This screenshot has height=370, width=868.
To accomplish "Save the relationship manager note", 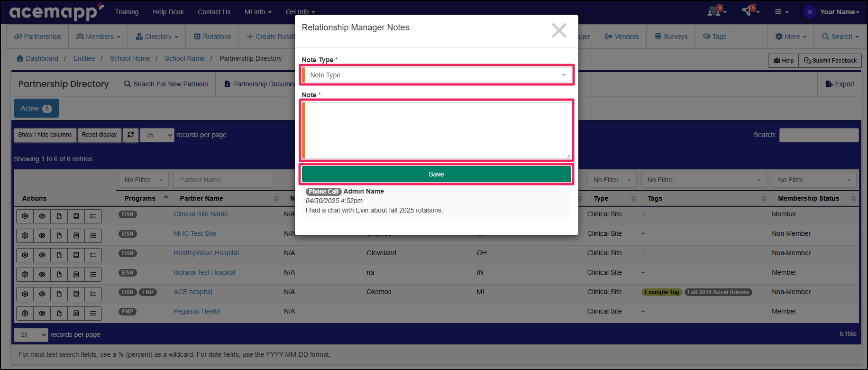I will coord(437,174).
